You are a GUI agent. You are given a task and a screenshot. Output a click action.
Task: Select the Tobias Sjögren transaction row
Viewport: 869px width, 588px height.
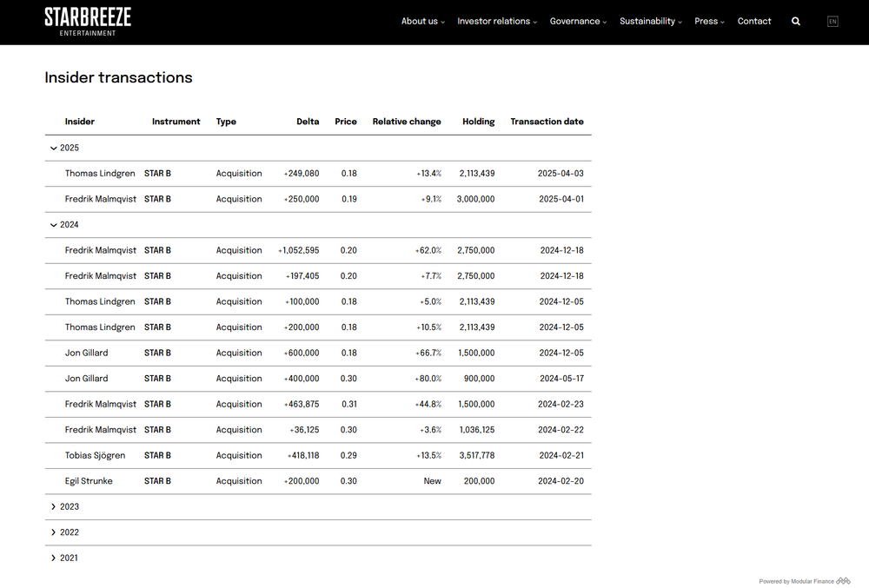(x=318, y=456)
